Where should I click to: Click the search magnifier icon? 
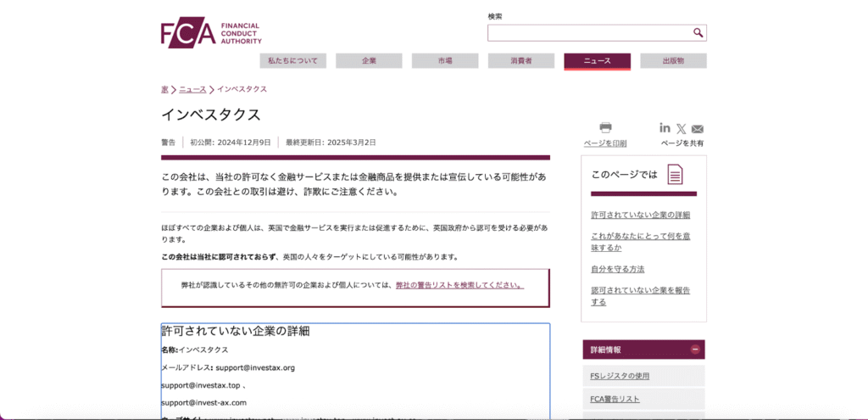click(x=698, y=33)
